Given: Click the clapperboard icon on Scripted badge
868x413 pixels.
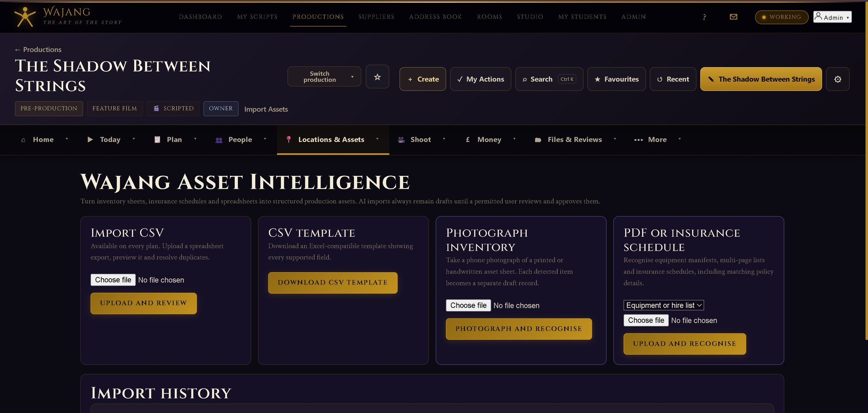Looking at the screenshot, I should coord(156,108).
